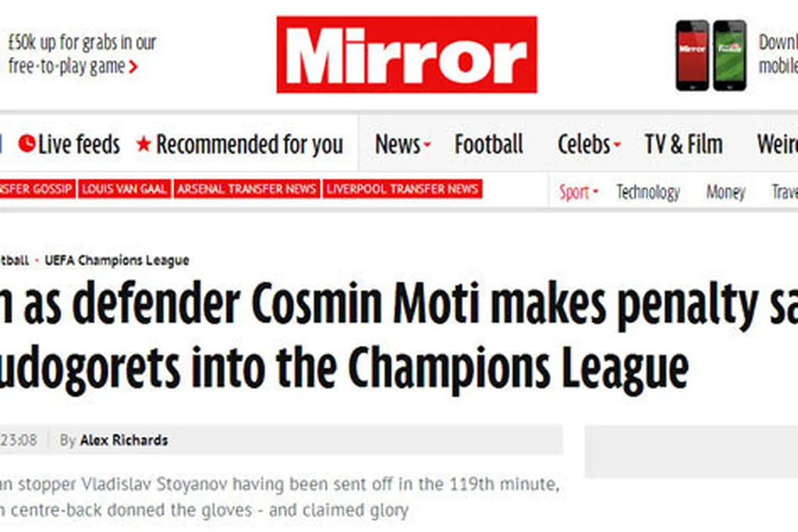Click red arrow beside free-to-play game
This screenshot has width=798, height=532.
click(134, 68)
